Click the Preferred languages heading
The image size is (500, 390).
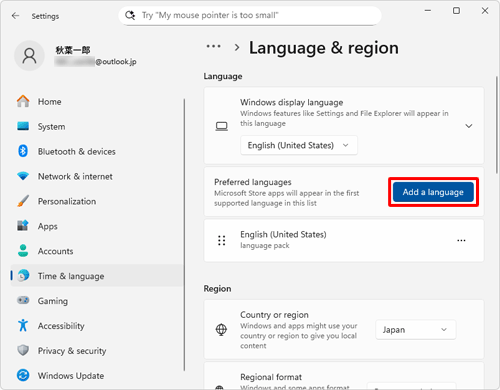[253, 182]
